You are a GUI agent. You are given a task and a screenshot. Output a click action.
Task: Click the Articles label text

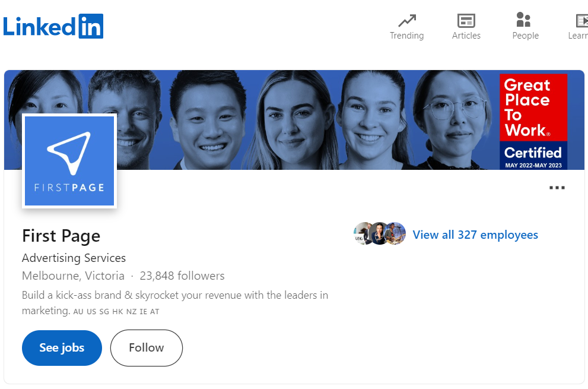[x=466, y=36]
